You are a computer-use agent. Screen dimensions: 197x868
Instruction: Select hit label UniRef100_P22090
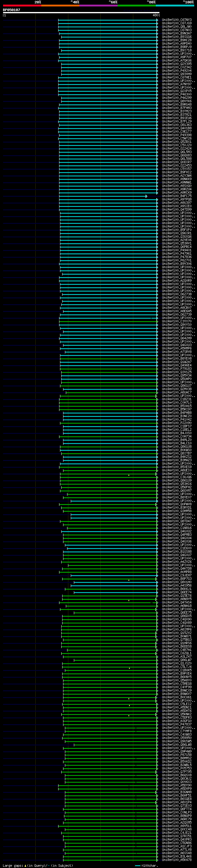[176, 423]
